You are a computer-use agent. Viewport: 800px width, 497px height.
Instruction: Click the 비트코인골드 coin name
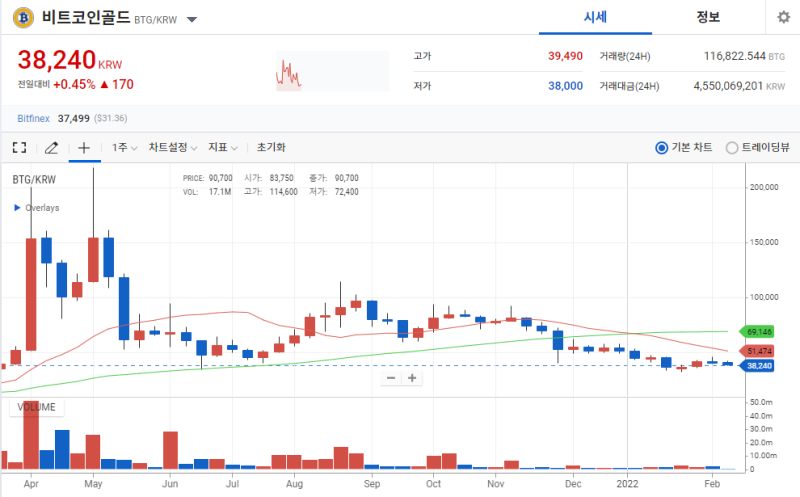pyautogui.click(x=86, y=17)
